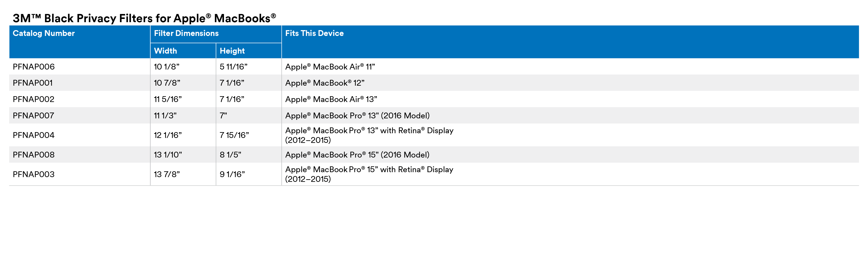Select catalog number PFNAP006

pyautogui.click(x=34, y=67)
